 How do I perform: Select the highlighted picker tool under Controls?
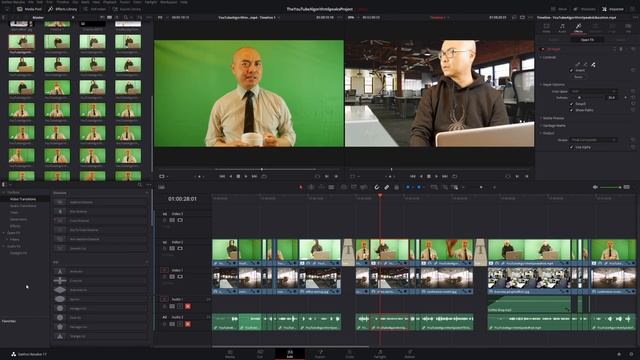(593, 64)
